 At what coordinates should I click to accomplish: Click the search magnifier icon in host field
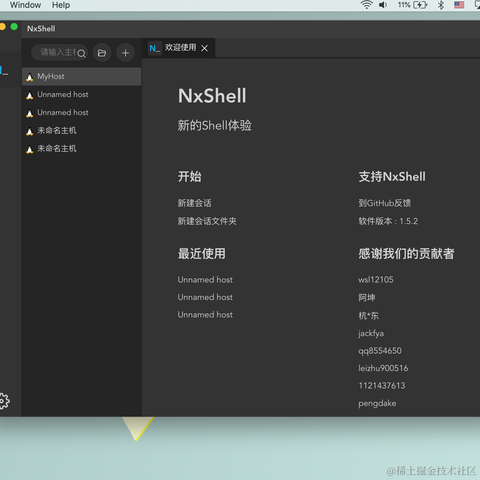[x=81, y=53]
